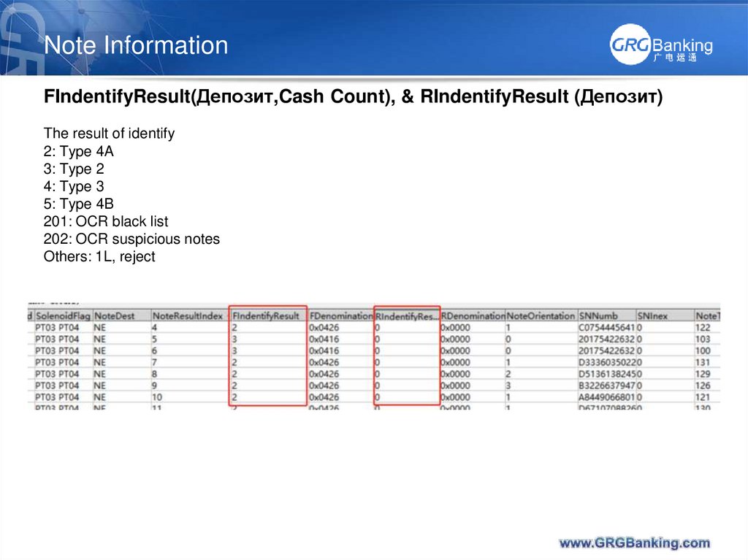
Task: Select a cell showing denomination 0x0416
Action: (325, 340)
